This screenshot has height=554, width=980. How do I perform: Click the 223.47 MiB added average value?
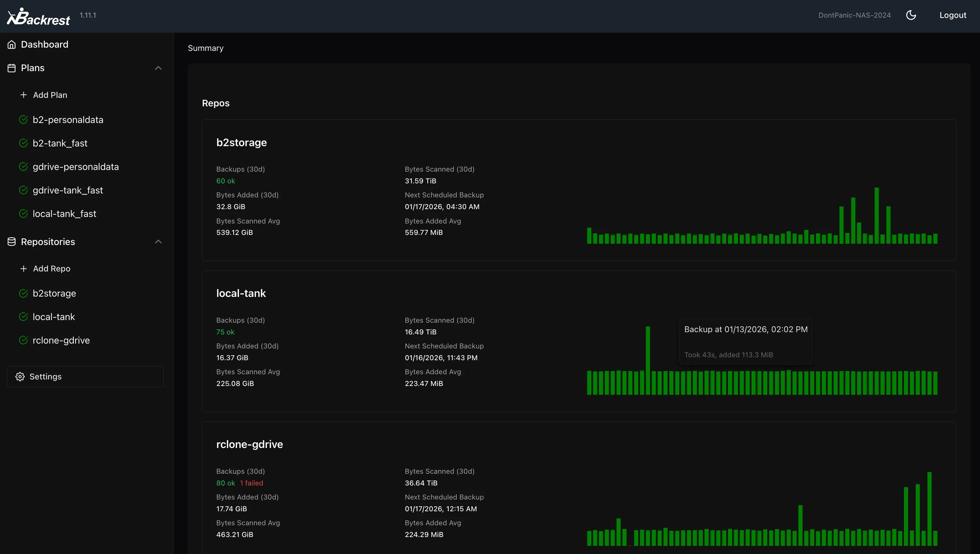click(424, 384)
